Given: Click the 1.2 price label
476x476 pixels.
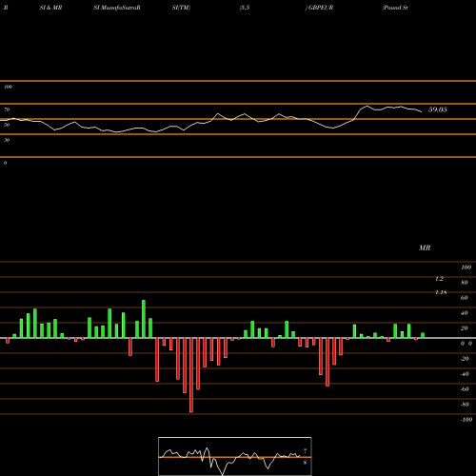Looking at the screenshot, I should coord(439,279).
